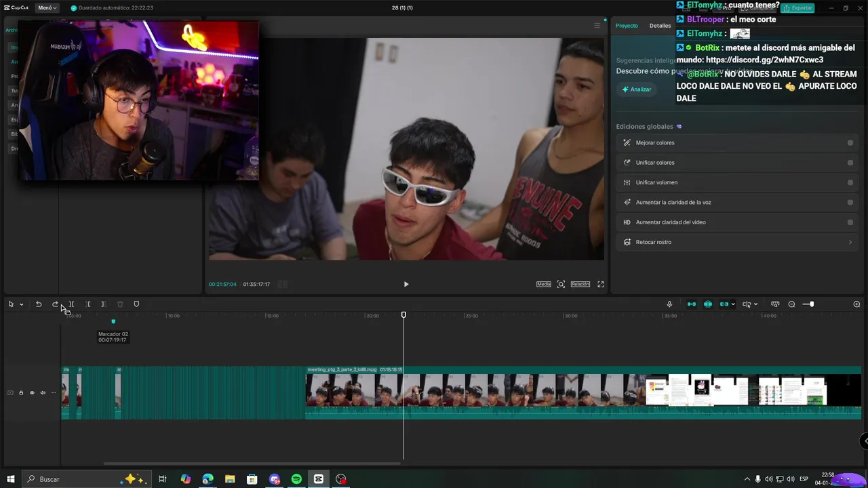This screenshot has height=488, width=868.
Task: Zoom in the timeline
Action: click(856, 304)
